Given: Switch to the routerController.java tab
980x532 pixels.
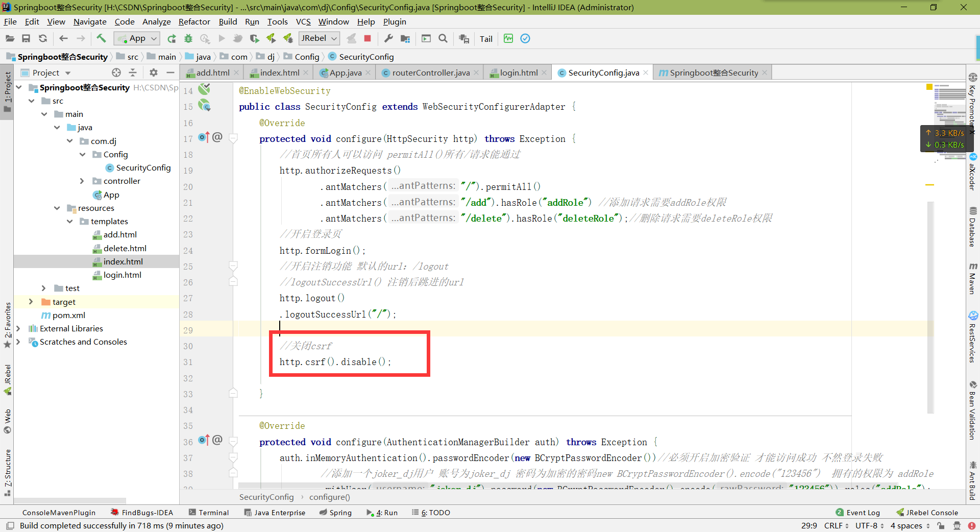Looking at the screenshot, I should (431, 72).
